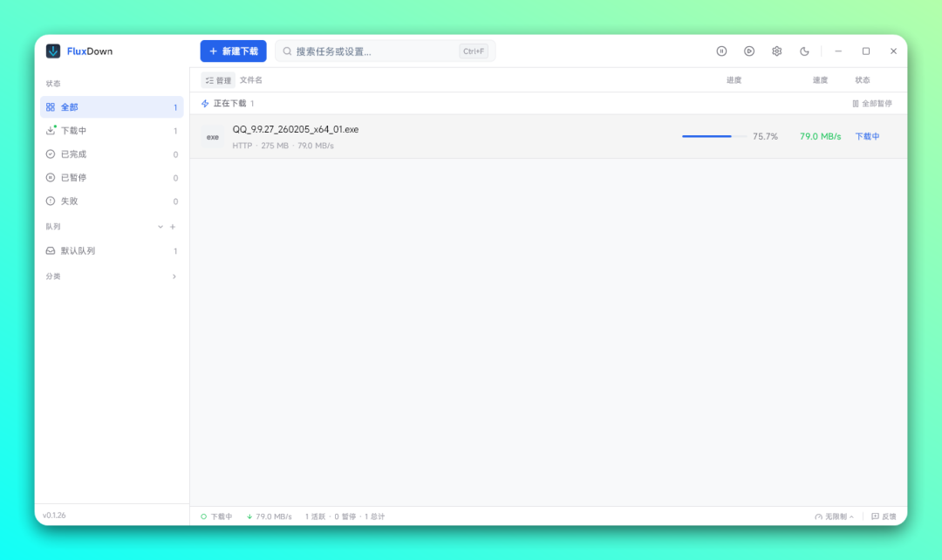Open the settings gear in the title bar
Image resolution: width=942 pixels, height=560 pixels.
[x=776, y=51]
